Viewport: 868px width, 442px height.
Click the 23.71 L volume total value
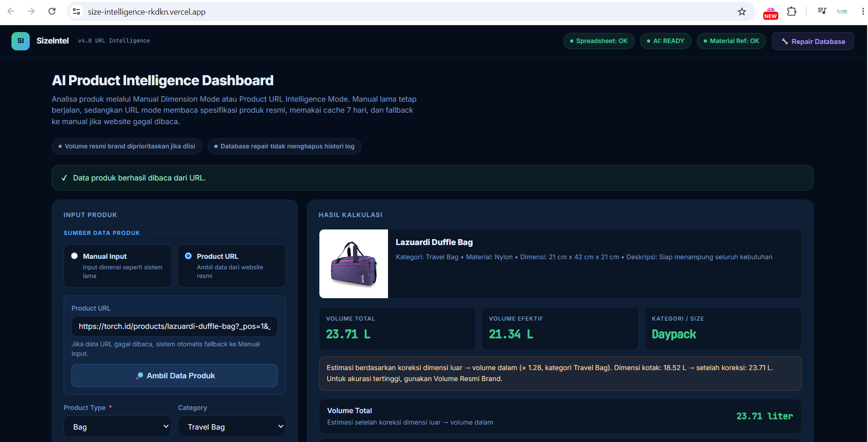coord(348,334)
